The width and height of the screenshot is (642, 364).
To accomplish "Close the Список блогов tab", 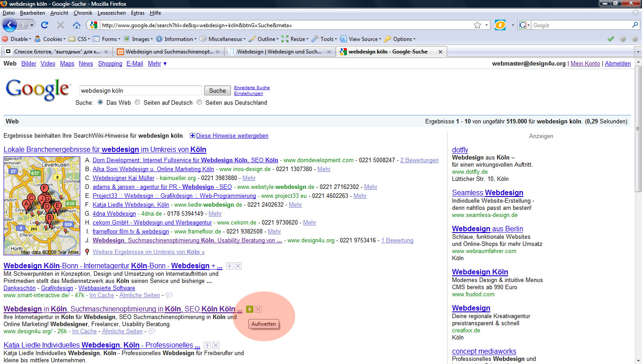I will 106,52.
